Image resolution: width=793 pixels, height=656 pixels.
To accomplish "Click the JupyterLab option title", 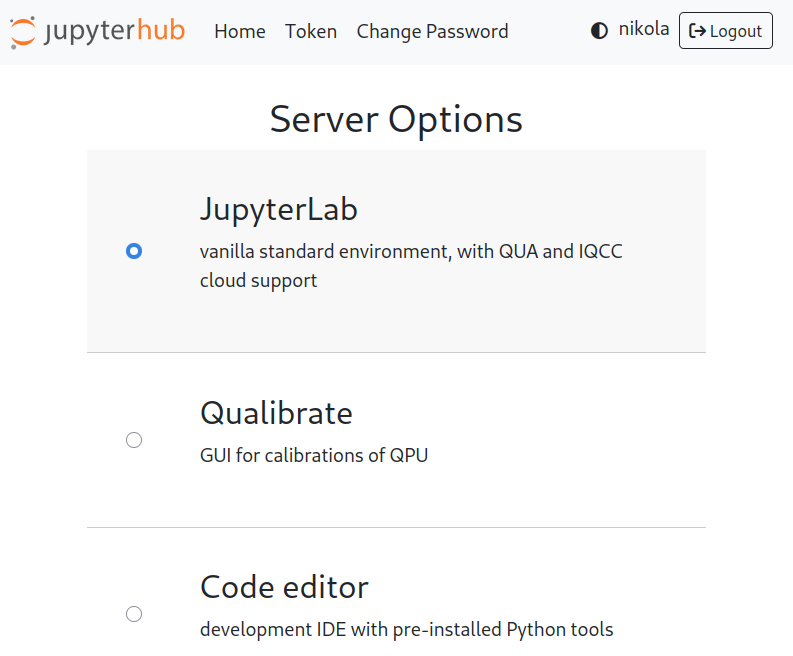I will (x=279, y=209).
